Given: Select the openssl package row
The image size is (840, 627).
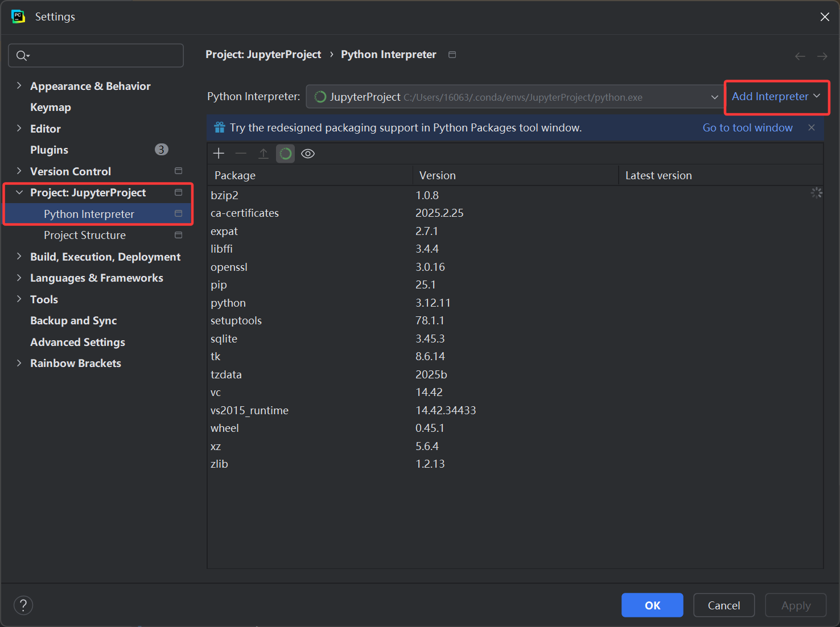Looking at the screenshot, I should [x=515, y=267].
